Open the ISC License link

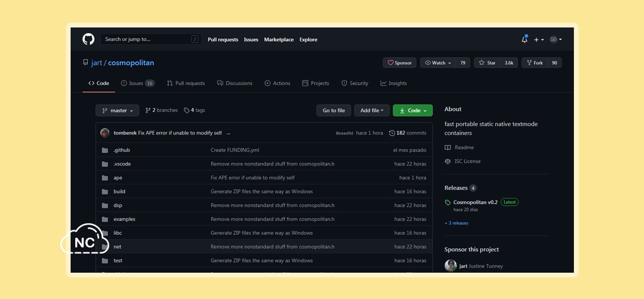tap(463, 161)
